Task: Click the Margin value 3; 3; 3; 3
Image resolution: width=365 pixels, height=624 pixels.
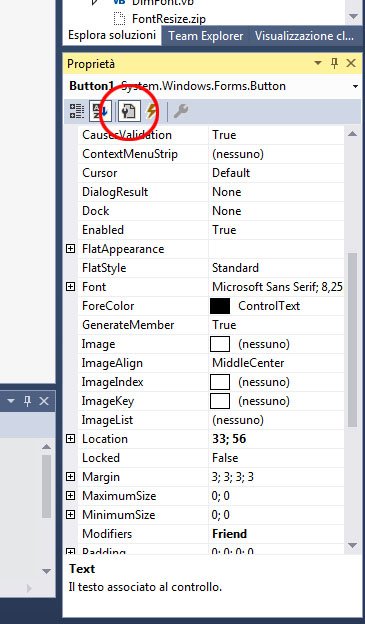Action: tap(233, 477)
